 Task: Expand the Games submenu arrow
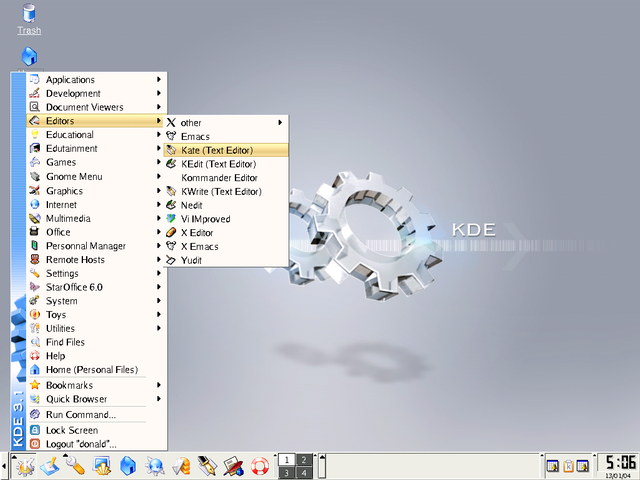click(159, 162)
